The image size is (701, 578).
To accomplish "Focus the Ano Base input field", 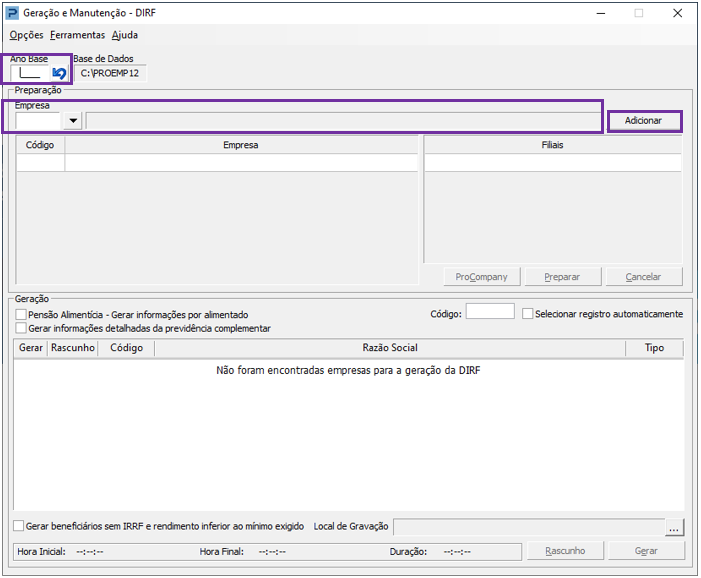I will tap(30, 73).
